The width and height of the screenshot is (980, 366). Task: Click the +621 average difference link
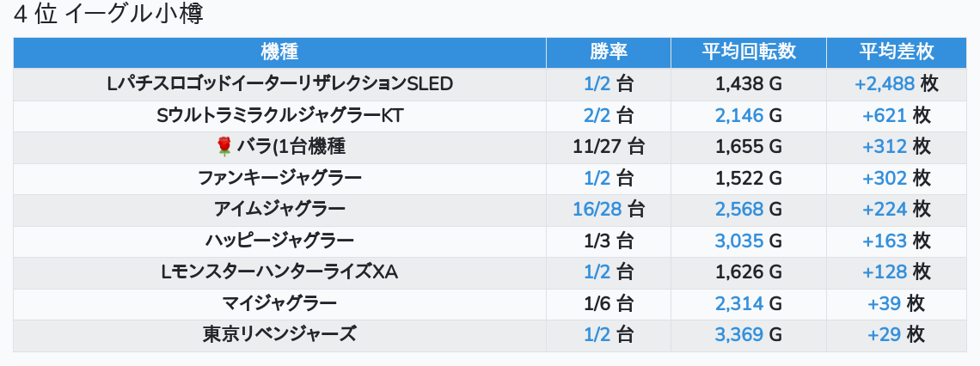pyautogui.click(x=885, y=115)
